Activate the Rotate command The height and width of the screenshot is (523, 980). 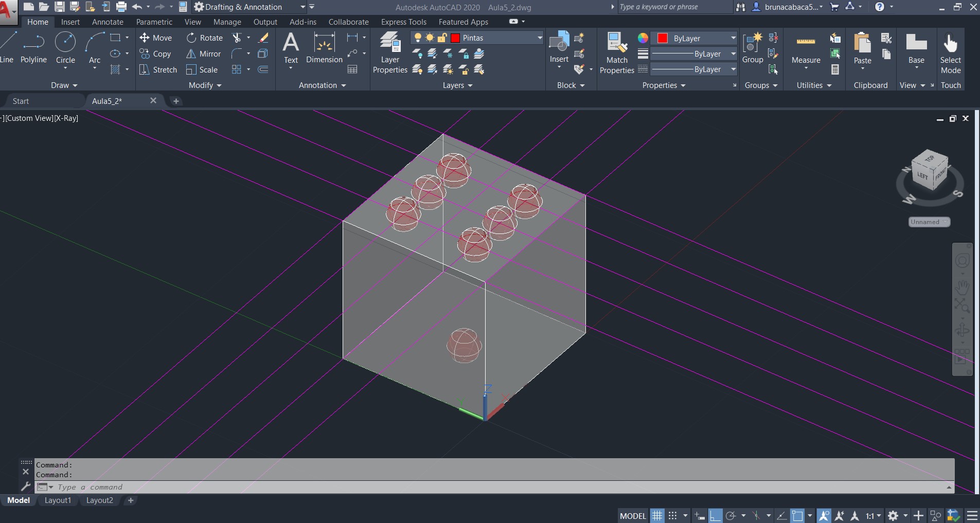coord(204,38)
